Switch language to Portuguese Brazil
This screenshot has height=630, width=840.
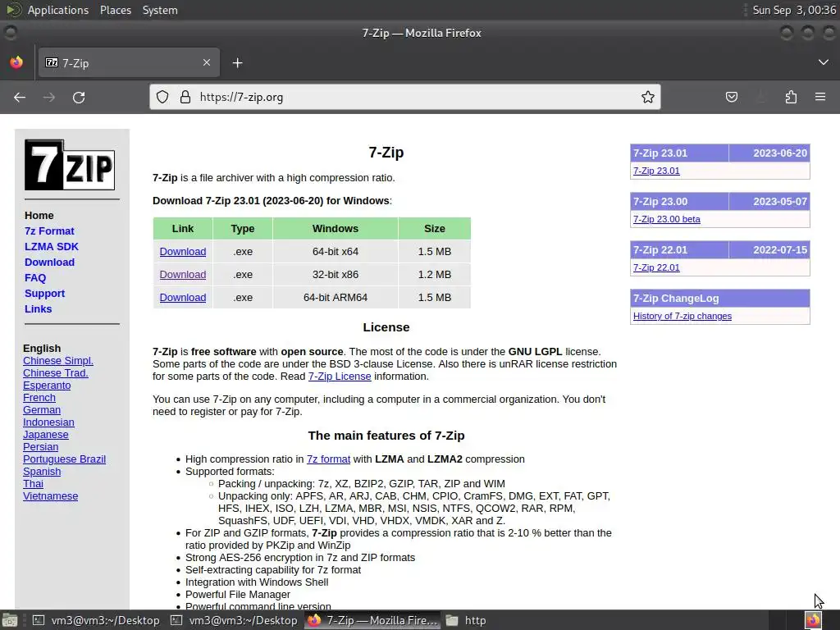point(64,459)
